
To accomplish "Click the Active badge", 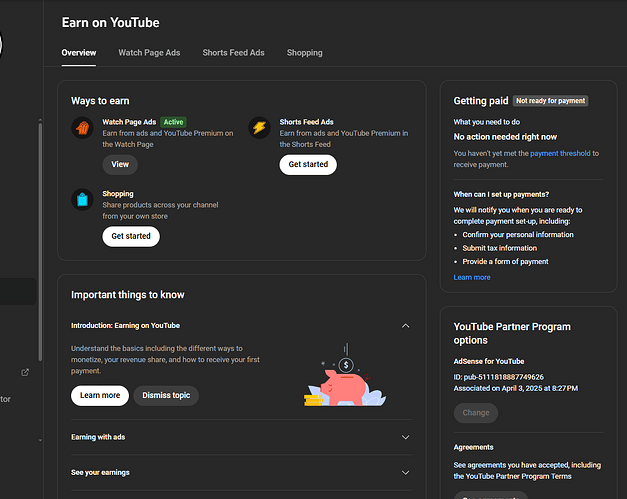I will pos(174,122).
